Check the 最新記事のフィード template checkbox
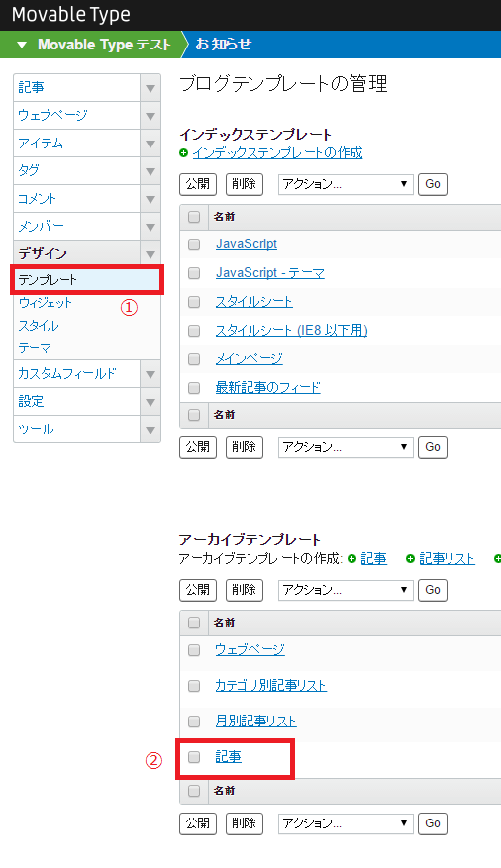 [x=194, y=388]
